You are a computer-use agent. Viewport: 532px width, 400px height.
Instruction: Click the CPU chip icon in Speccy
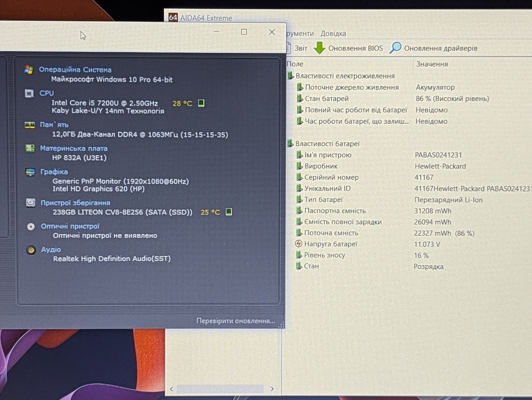[x=29, y=93]
